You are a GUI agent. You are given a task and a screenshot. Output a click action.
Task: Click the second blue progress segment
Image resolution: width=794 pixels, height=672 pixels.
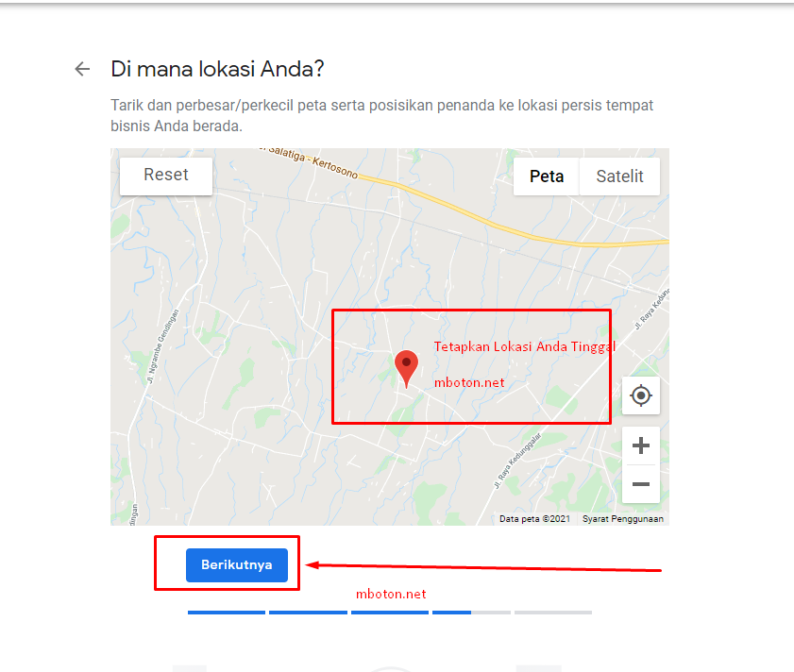point(308,613)
